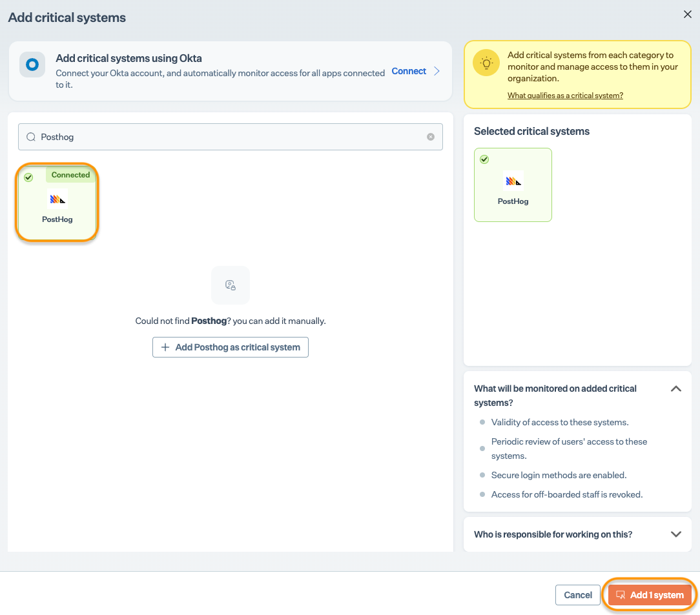Screen dimensions: 700x615
Task: Clear the search field text
Action: coord(430,137)
